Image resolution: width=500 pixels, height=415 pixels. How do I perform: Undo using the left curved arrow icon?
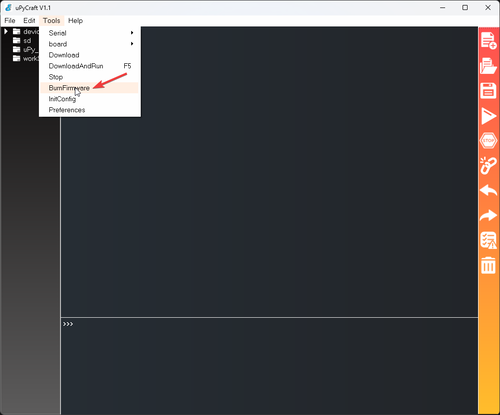coord(488,190)
